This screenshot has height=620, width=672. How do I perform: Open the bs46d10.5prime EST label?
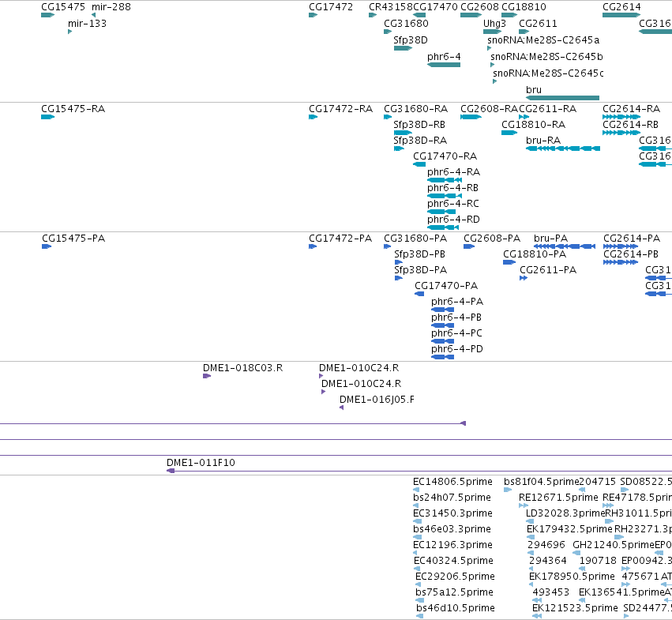tap(456, 608)
